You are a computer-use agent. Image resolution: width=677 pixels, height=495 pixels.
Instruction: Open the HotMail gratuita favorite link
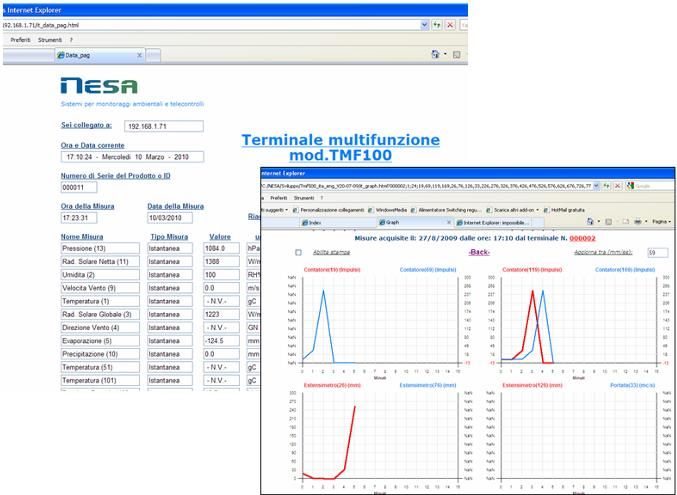(564, 210)
